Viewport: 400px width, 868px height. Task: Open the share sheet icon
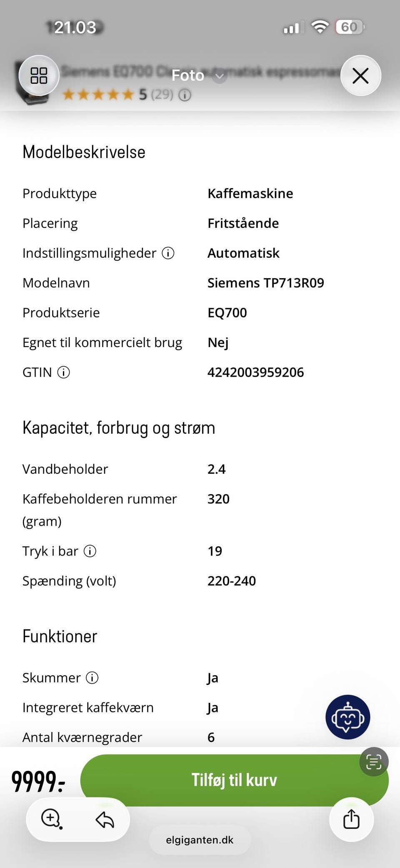[351, 819]
